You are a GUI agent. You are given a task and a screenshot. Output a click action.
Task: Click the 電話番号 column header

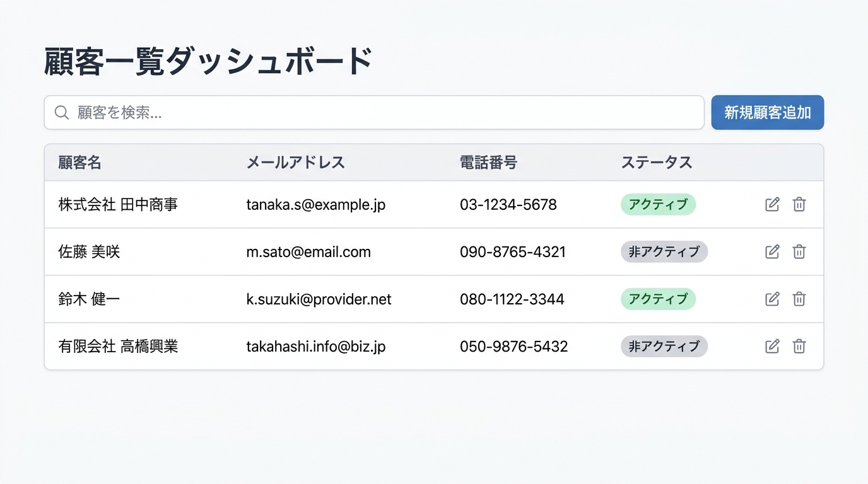(x=488, y=163)
